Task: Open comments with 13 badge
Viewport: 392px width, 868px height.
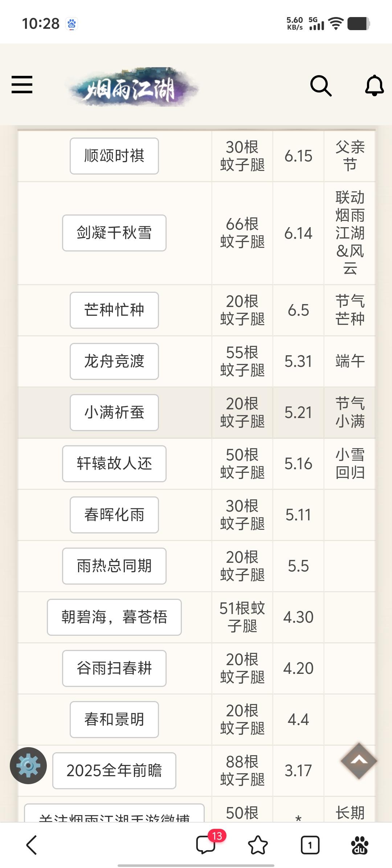Action: 206,845
